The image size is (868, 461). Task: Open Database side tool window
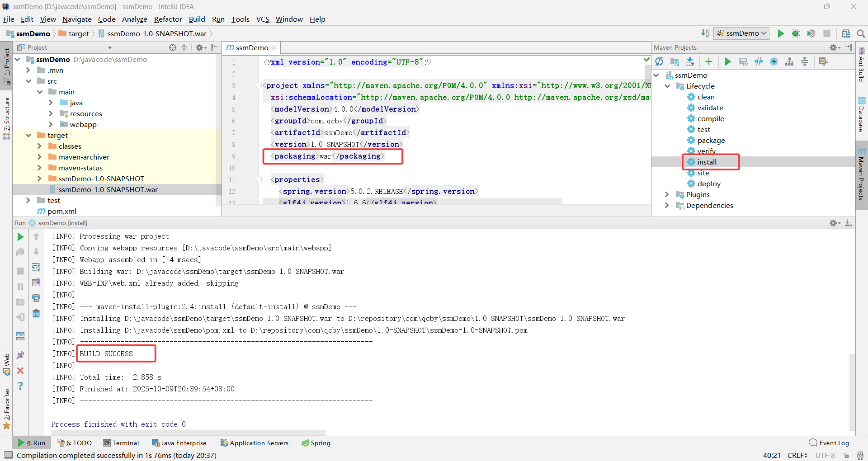862,114
